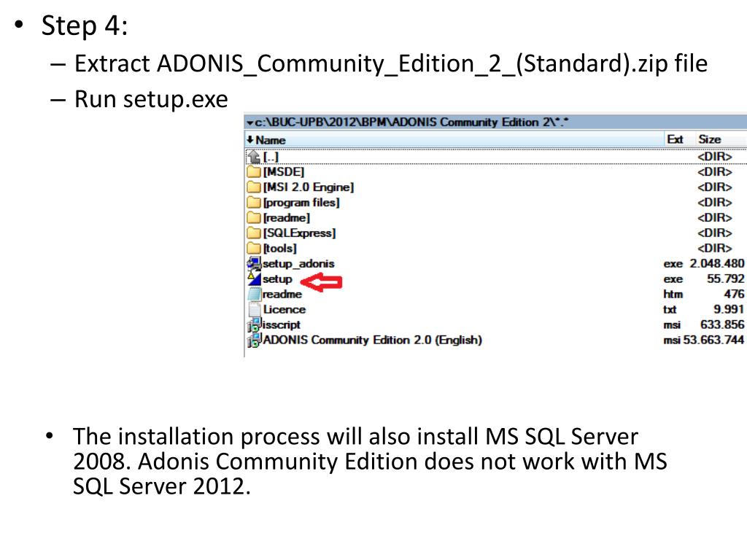Image resolution: width=747 pixels, height=560 pixels.
Task: Select the isscript msi package icon
Action: click(253, 325)
